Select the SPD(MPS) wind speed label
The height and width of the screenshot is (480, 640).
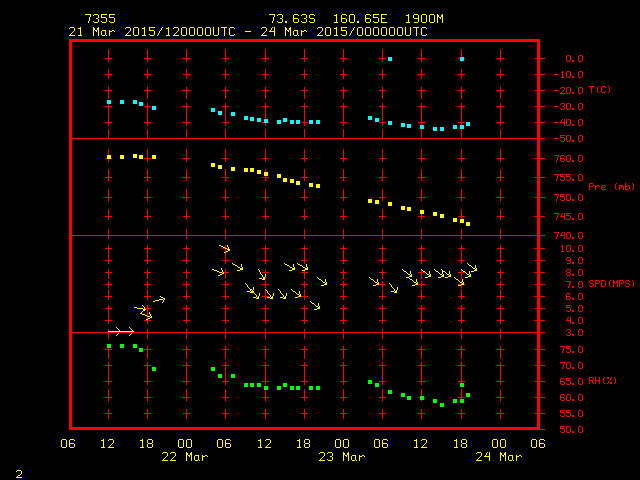[610, 284]
